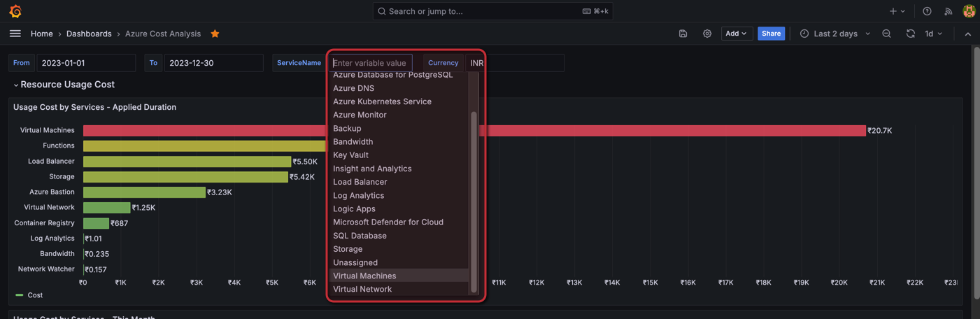Select Insight and Analytics option
The width and height of the screenshot is (980, 319).
399,169
